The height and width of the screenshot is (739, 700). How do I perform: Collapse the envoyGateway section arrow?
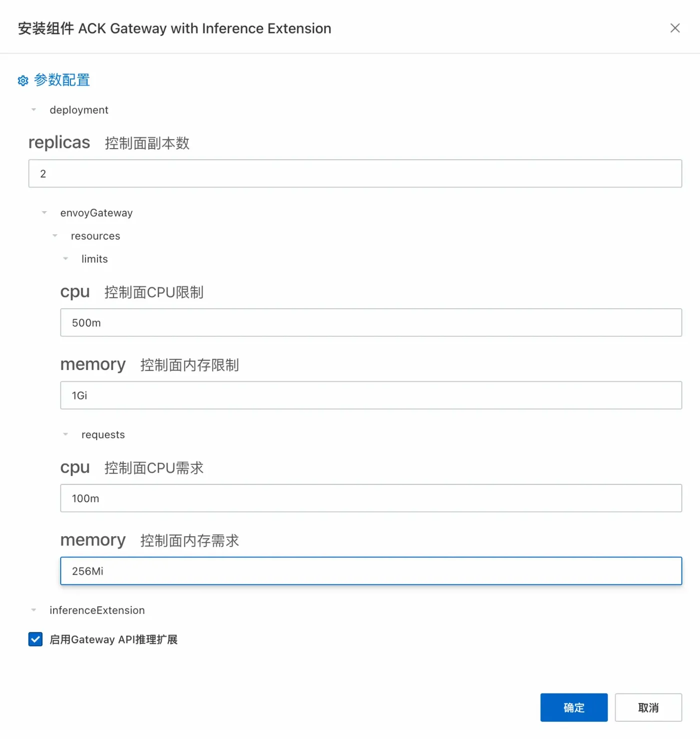pos(44,213)
